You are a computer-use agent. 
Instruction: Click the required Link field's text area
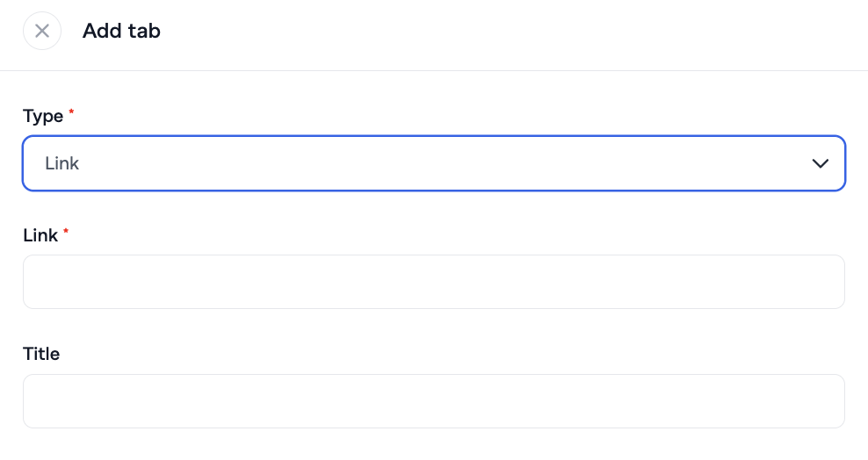pos(433,282)
